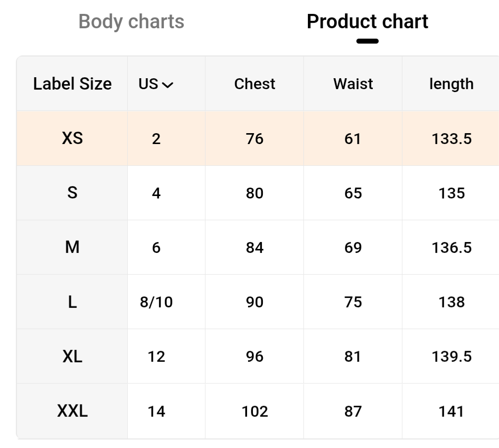Screen dimensions: 499x448
Task: Click the Label Size column header
Action: coord(72,84)
